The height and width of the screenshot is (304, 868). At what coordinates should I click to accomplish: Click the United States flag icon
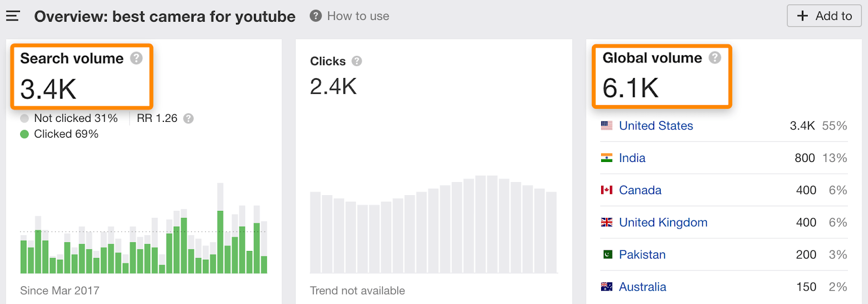tap(607, 126)
